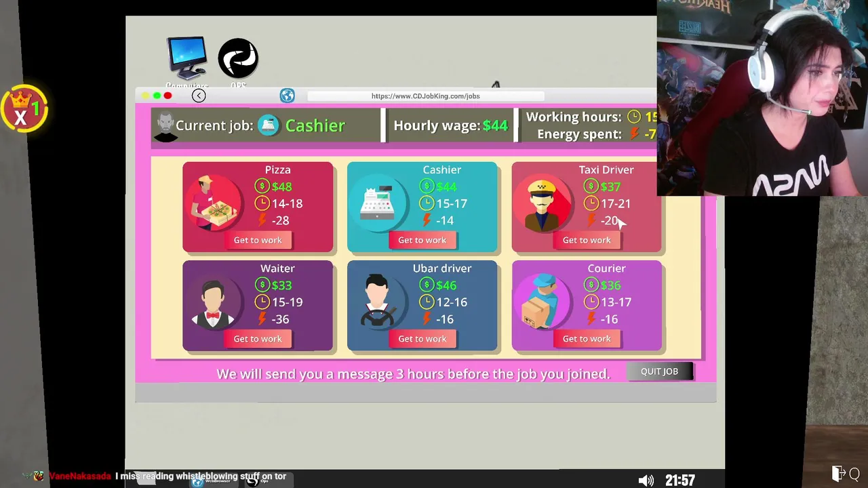Click the yellow browser window dot
The image size is (868, 488).
pos(145,96)
